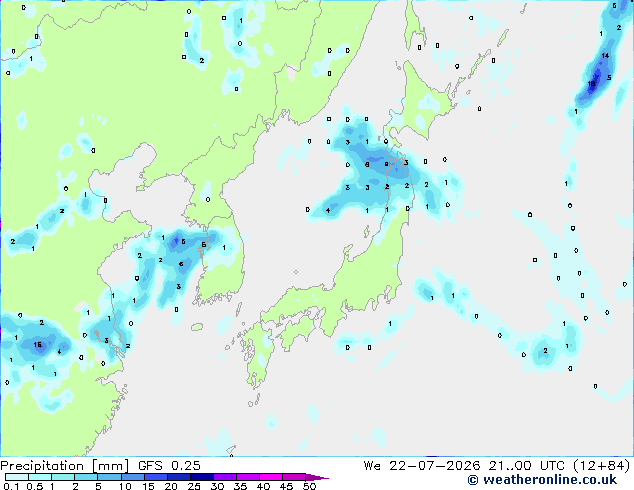Click the 0.1–0.5 mm legend swatch
The width and height of the screenshot is (634, 490).
(17, 477)
